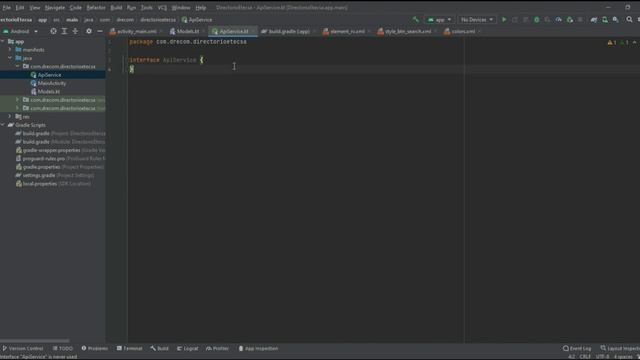
Task: Open the Refactor menu
Action: [x=96, y=8]
